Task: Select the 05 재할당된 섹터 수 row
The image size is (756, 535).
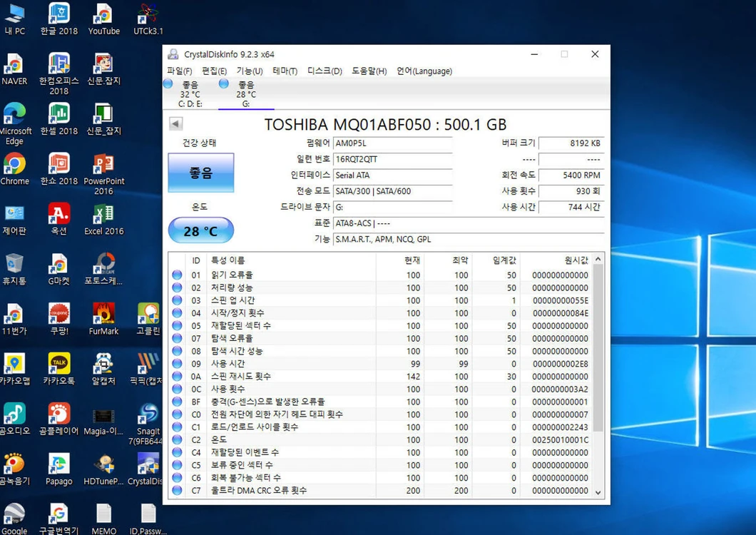Action: [x=380, y=325]
